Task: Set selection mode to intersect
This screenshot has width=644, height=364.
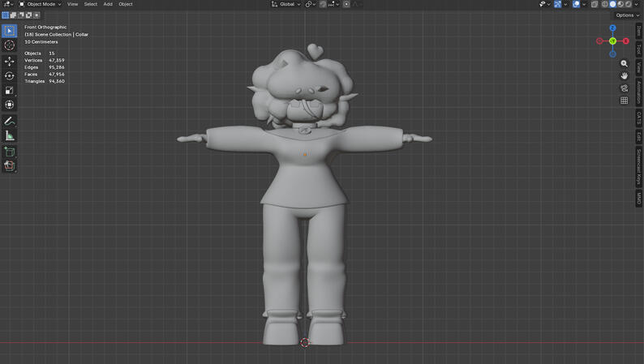Action: (36, 15)
